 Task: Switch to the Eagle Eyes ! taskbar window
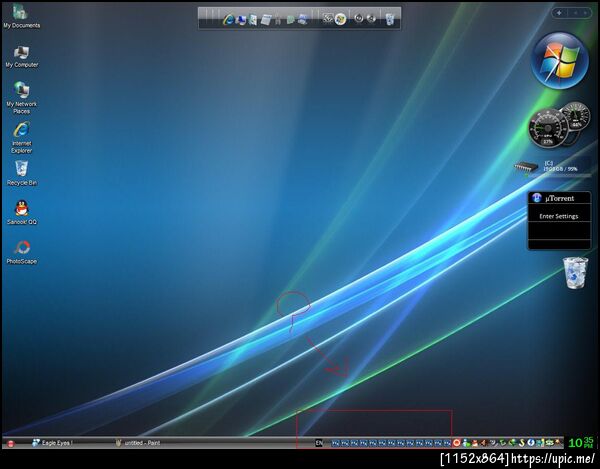tap(53, 443)
